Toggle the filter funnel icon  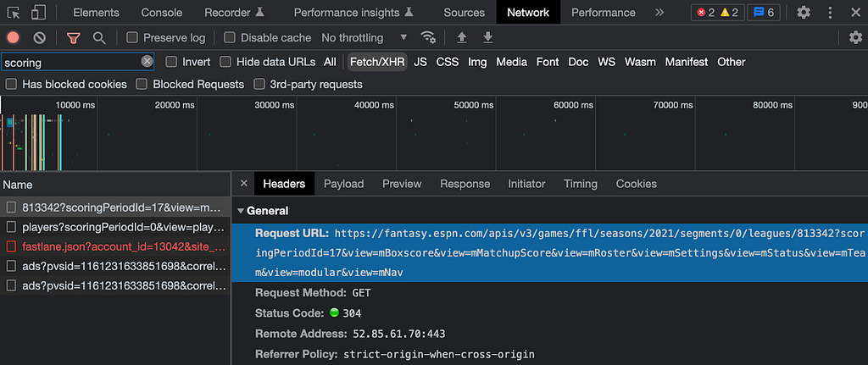(x=74, y=37)
